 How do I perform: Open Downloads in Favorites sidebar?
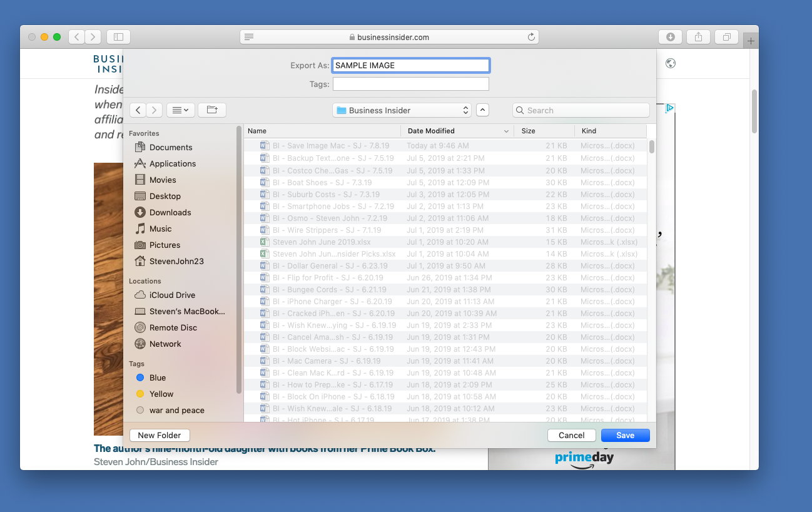pos(170,212)
